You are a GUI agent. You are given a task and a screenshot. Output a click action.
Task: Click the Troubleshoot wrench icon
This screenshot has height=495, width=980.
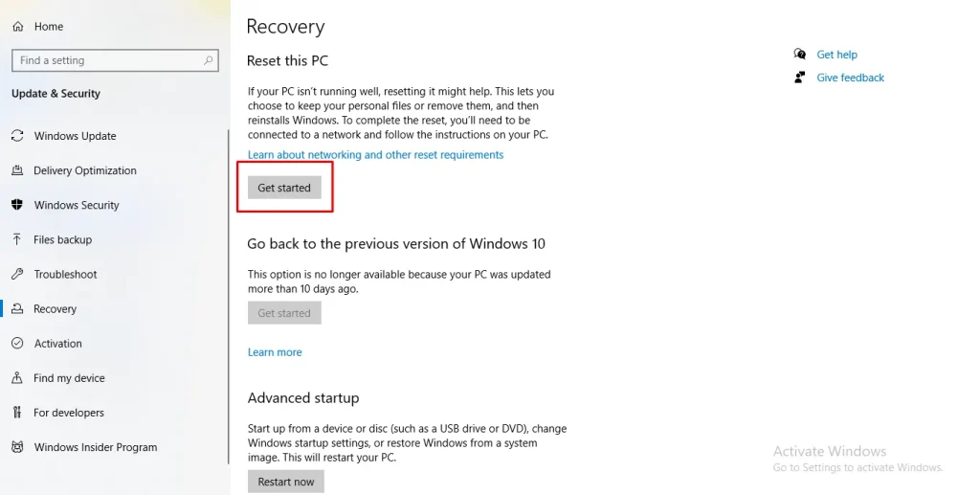17,274
